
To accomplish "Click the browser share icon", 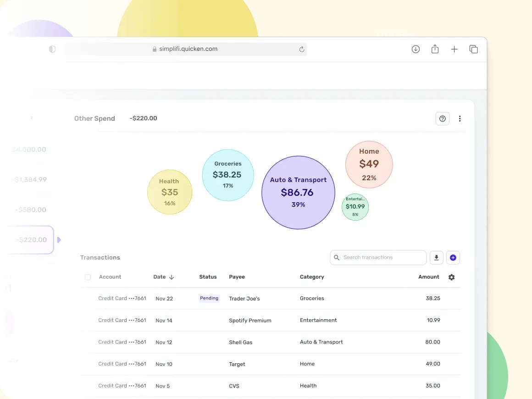I will [435, 49].
